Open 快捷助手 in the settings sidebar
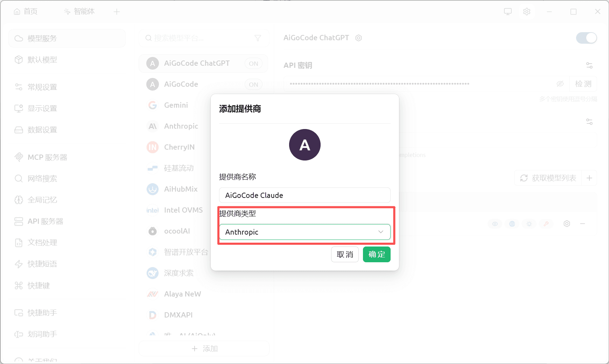 67,313
